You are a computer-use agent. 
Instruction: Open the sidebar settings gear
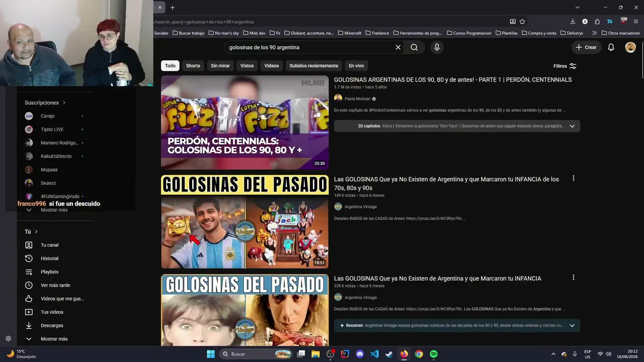click(8, 339)
